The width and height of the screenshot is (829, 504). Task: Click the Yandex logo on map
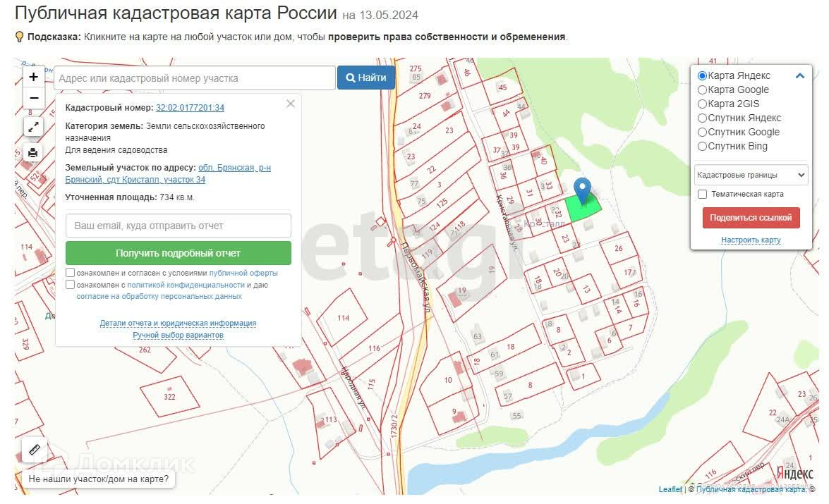pyautogui.click(x=794, y=473)
